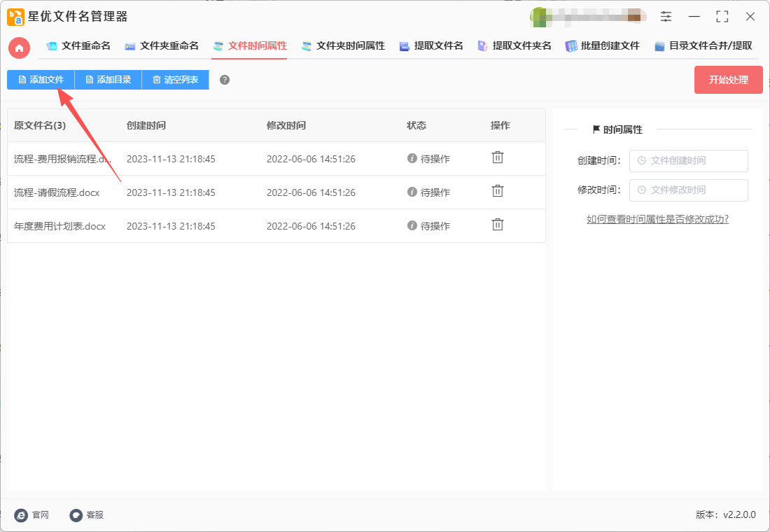This screenshot has height=532, width=770.
Task: Open the settings sliders icon in title bar
Action: pos(666,17)
